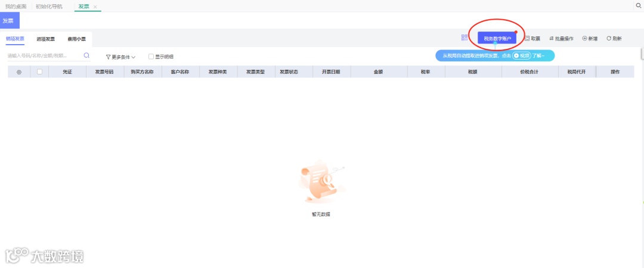Click the search magnifier in the top-right corner
This screenshot has width=644, height=268.
[x=639, y=6]
